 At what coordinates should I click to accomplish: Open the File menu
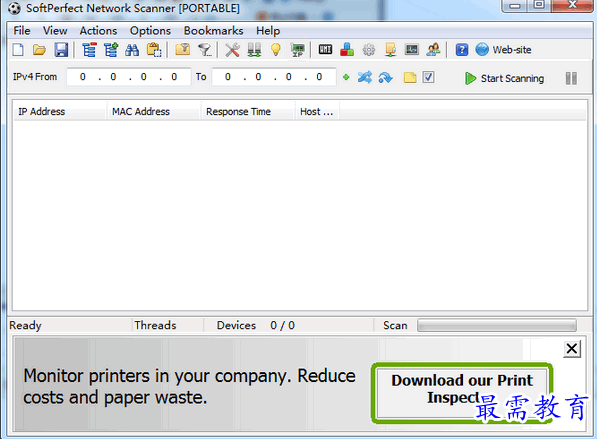[x=22, y=30]
